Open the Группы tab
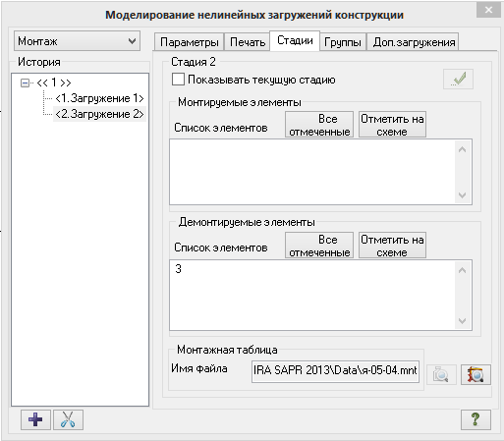 (x=343, y=42)
